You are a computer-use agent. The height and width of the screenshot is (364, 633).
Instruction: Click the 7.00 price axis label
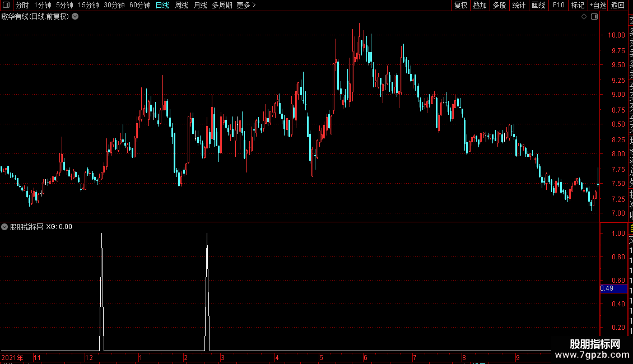(618, 213)
